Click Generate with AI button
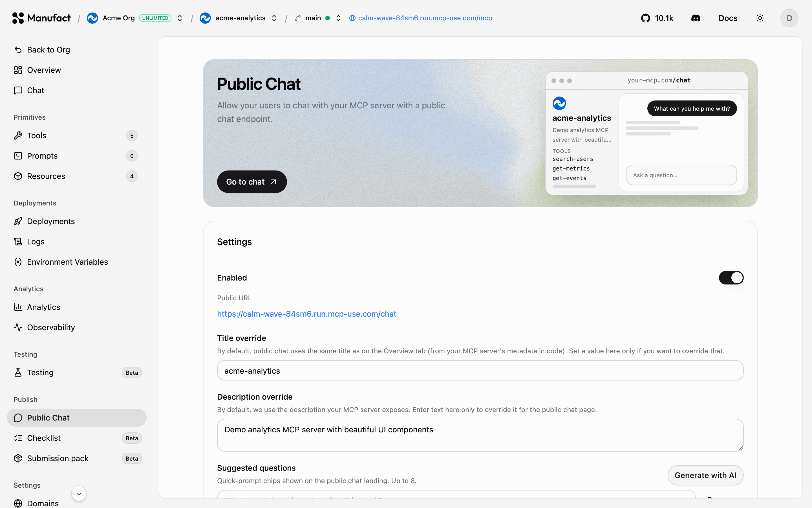812x508 pixels. pos(705,476)
